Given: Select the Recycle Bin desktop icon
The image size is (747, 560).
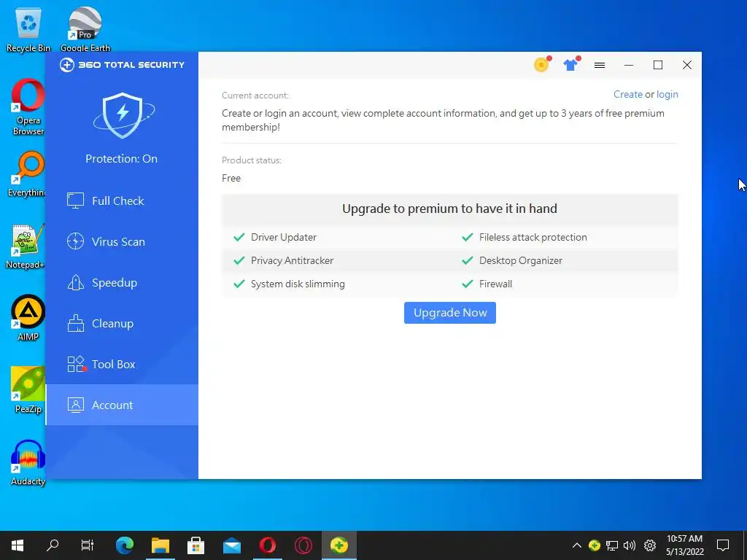Looking at the screenshot, I should click(28, 30).
